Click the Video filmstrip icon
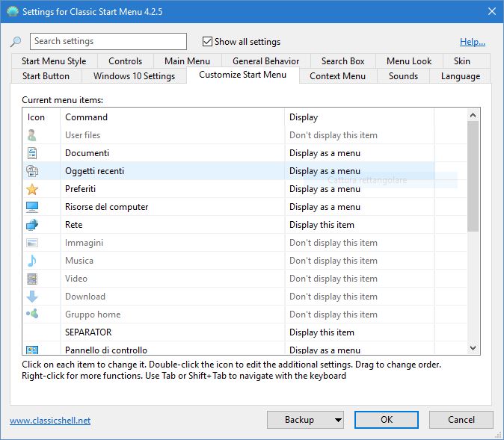Screen dimensions: 504x440 click(x=32, y=279)
